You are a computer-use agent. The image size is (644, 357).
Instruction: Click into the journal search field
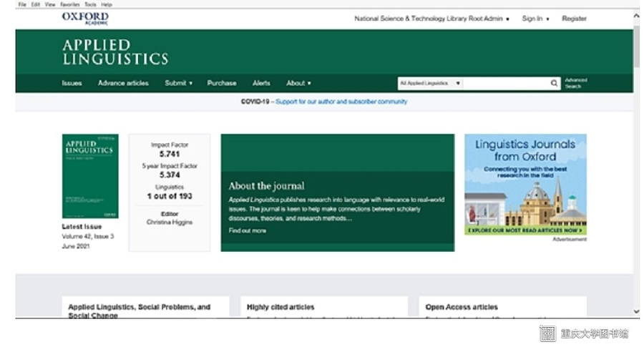click(x=507, y=84)
